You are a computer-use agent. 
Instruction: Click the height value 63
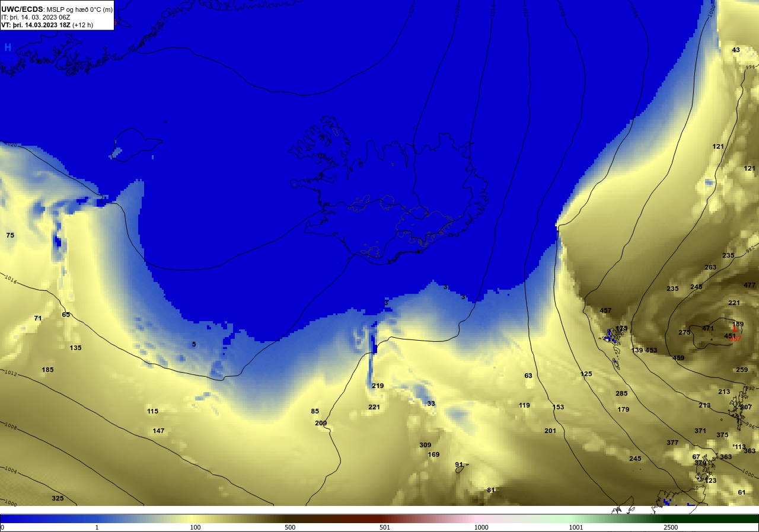pos(528,376)
